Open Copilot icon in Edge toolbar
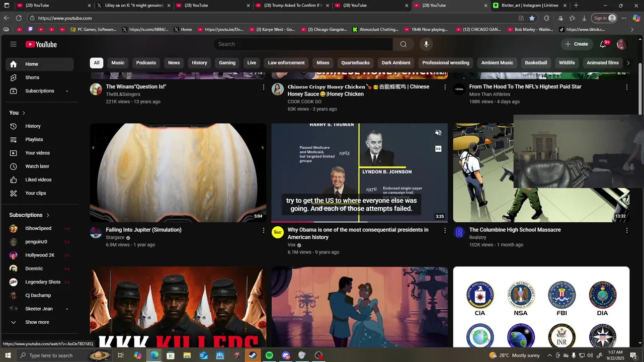Screen dimensions: 644x362 [x=636, y=18]
